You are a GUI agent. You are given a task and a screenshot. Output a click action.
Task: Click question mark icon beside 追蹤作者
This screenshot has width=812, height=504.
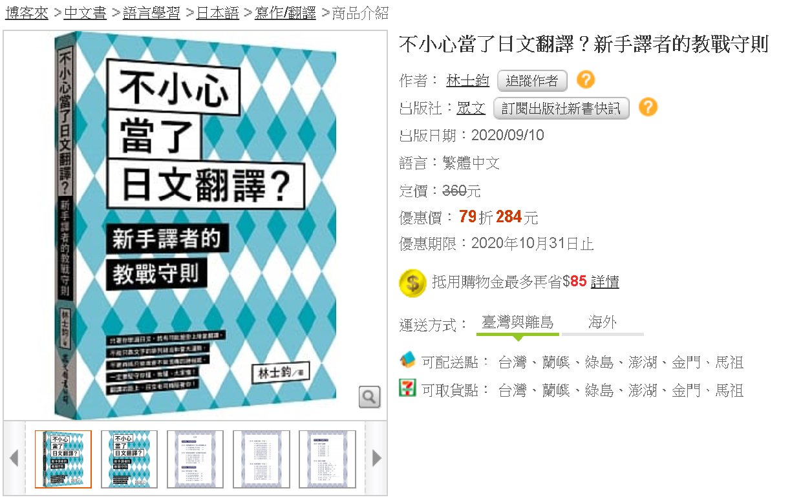coord(586,80)
